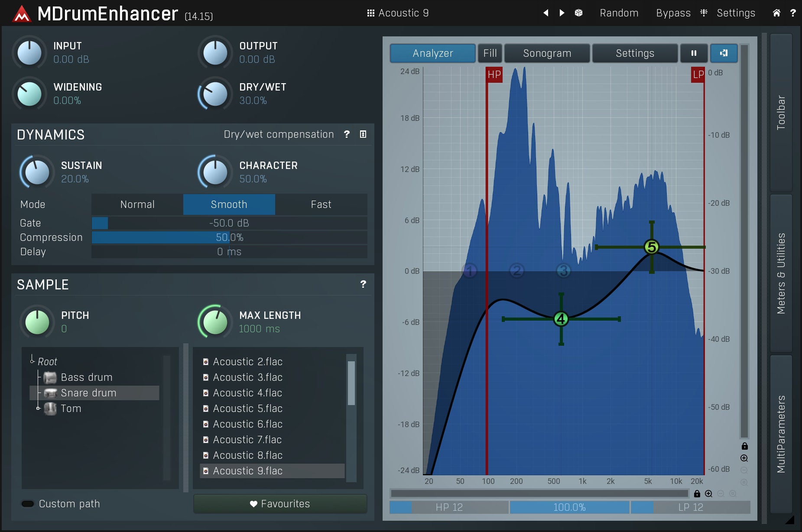Go to the next preset arrow
Image resolution: width=802 pixels, height=532 pixels.
(x=562, y=13)
